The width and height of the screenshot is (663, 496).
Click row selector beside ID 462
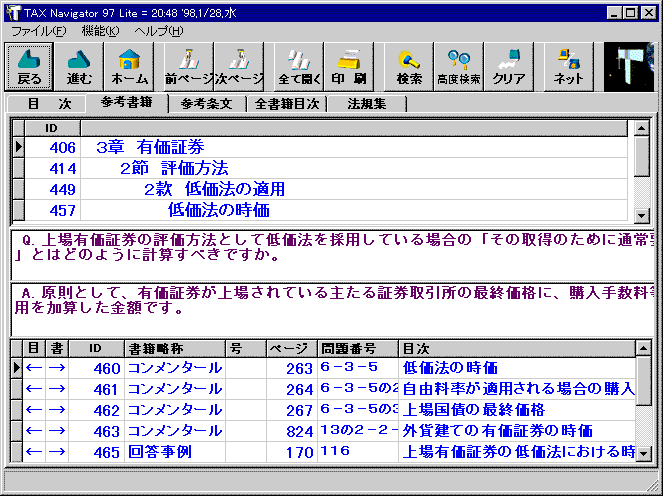[16, 410]
